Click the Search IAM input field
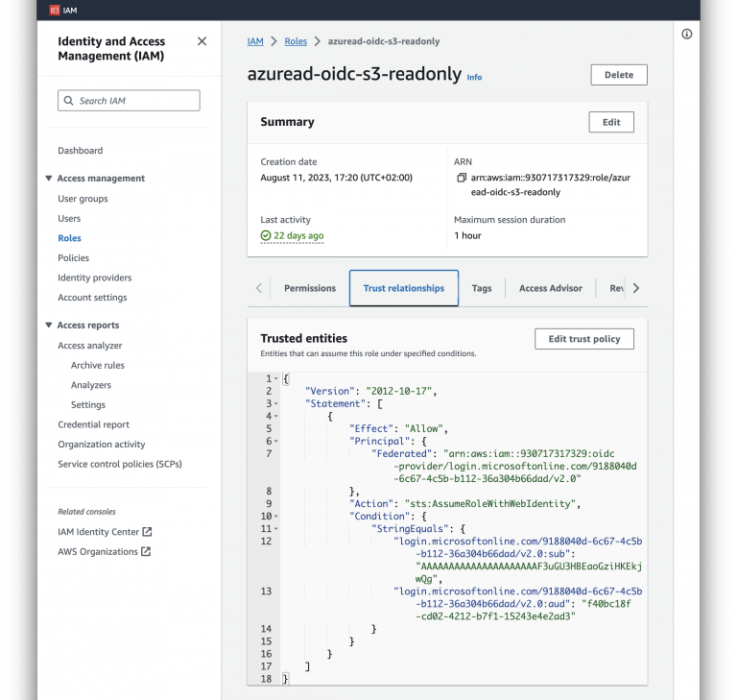 click(x=129, y=101)
